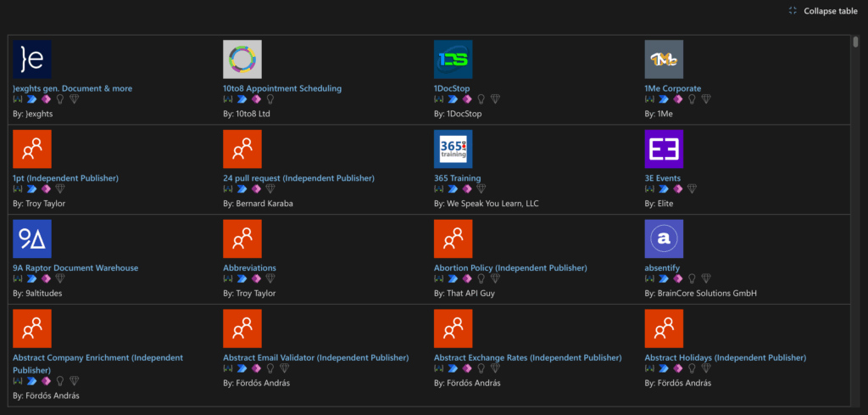Click premium diamond icon under 1DocStop
Image resolution: width=868 pixels, height=415 pixels.
495,99
